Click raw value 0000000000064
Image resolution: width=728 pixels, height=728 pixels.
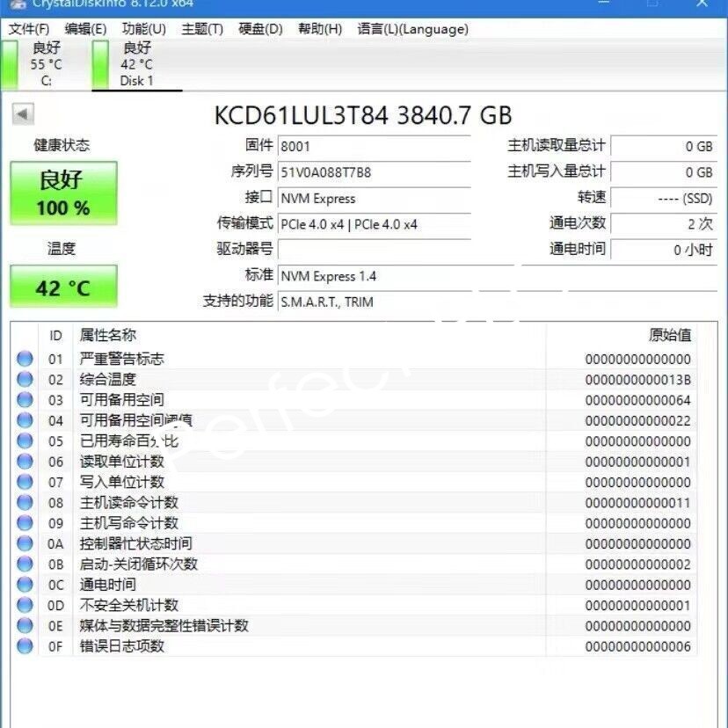638,400
